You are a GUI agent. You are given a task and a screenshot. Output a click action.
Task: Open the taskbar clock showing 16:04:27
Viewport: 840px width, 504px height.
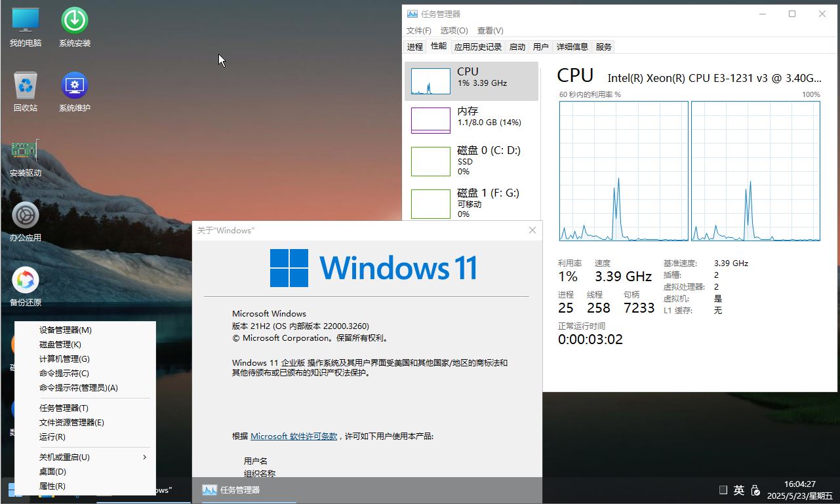pos(800,489)
